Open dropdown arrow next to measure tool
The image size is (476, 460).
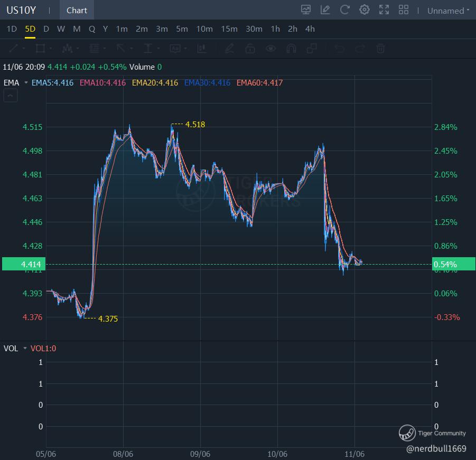(x=158, y=49)
